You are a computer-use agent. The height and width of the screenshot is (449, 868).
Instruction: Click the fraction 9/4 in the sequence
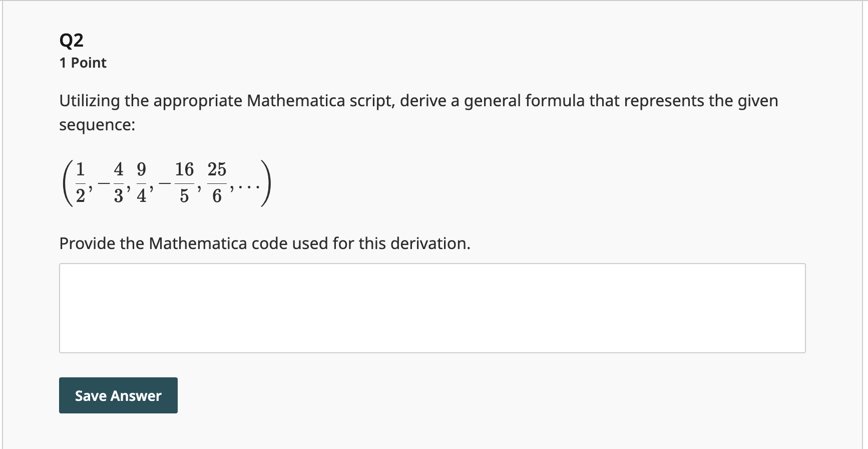(142, 182)
